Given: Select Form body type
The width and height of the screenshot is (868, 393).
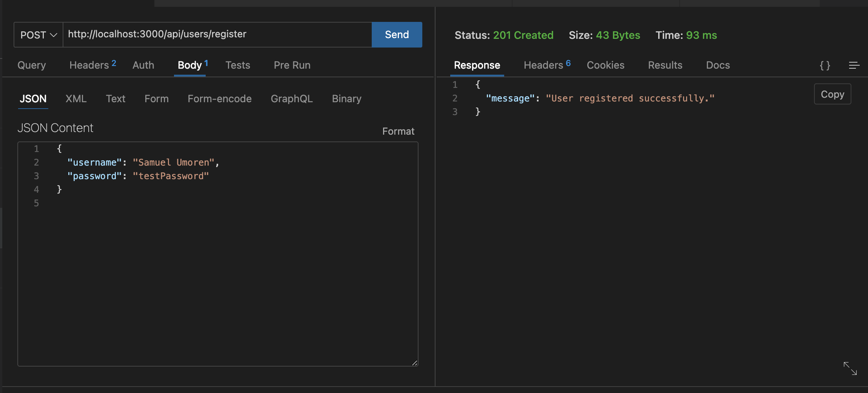Looking at the screenshot, I should coord(157,99).
